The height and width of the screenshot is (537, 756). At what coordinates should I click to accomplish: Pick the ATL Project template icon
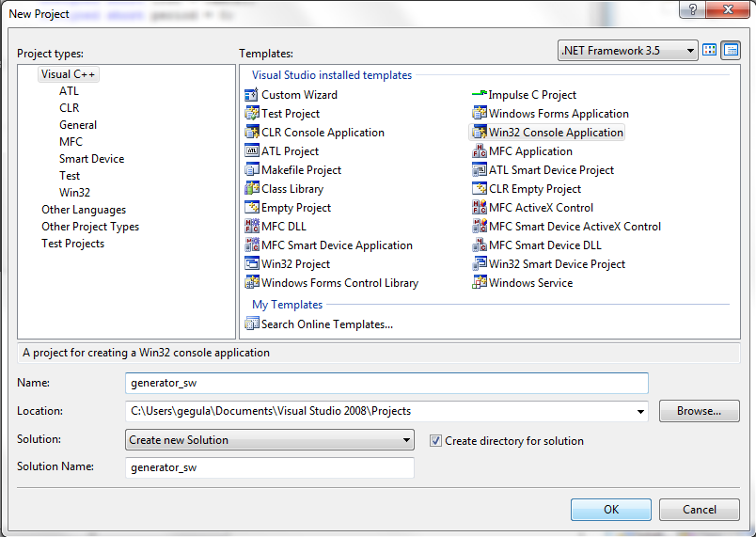[x=252, y=151]
